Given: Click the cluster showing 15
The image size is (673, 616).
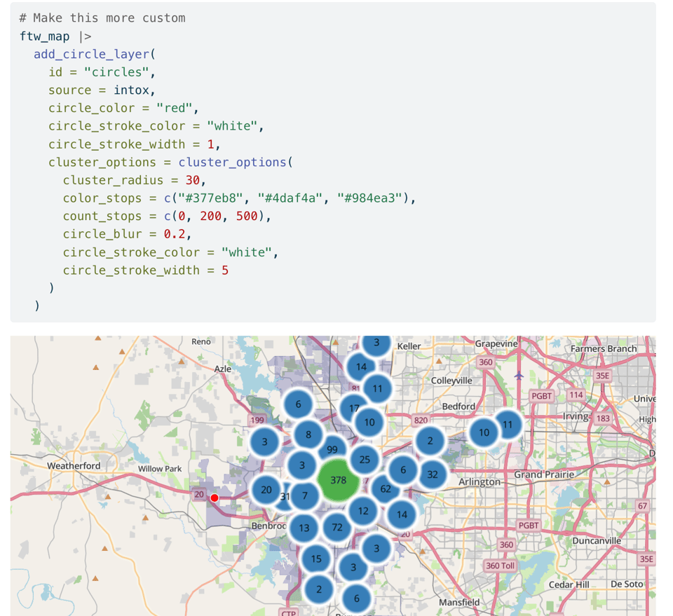Looking at the screenshot, I should click(x=317, y=559).
